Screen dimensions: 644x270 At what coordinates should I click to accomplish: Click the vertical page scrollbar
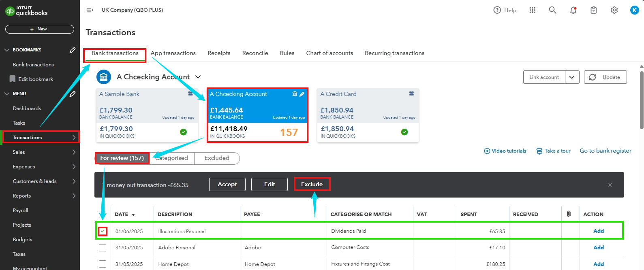[641, 101]
